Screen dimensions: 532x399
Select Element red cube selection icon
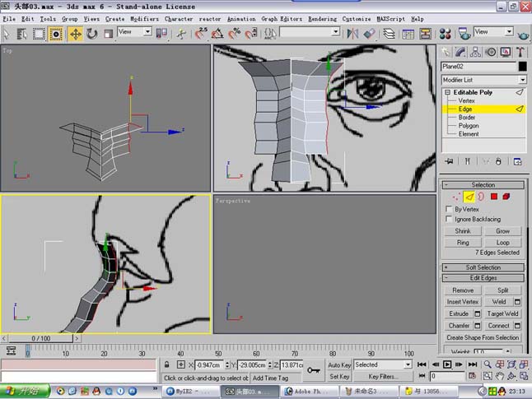[x=506, y=197]
